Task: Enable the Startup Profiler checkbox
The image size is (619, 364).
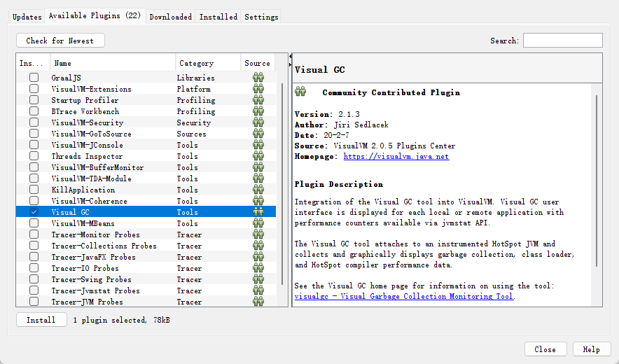Action: (x=34, y=100)
